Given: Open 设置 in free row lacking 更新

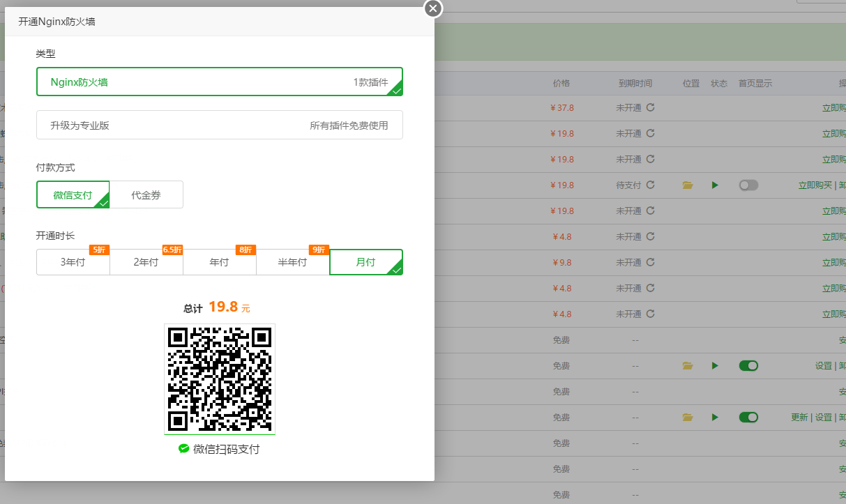Looking at the screenshot, I should (824, 365).
